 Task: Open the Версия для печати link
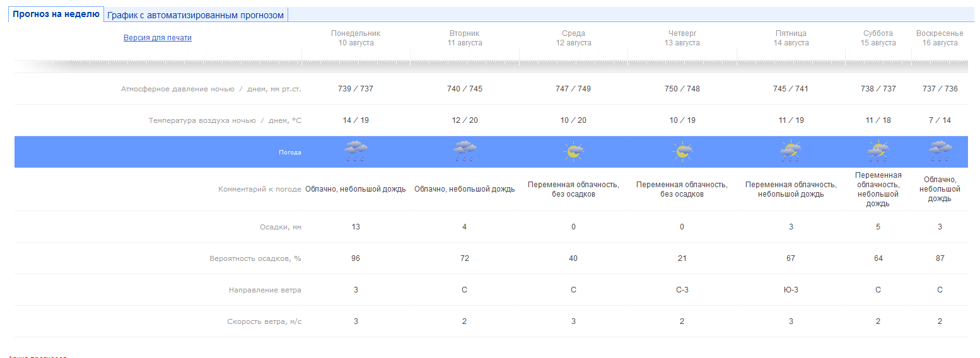coord(158,38)
